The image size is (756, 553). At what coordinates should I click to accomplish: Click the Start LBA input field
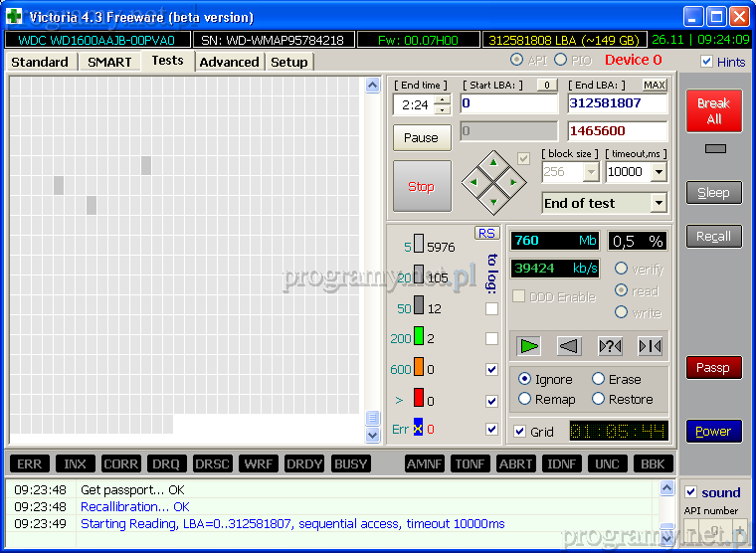[508, 103]
